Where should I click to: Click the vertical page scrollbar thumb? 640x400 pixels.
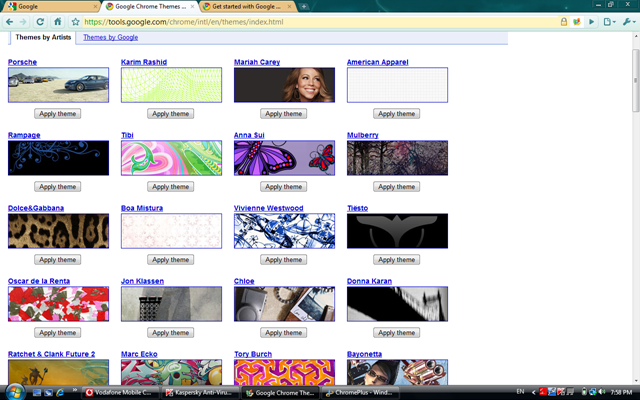click(636, 80)
